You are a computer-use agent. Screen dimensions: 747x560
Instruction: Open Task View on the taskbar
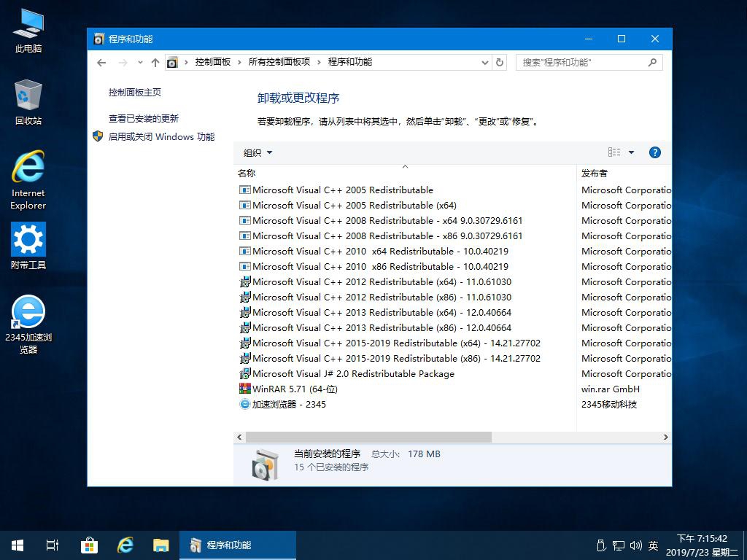(x=53, y=545)
